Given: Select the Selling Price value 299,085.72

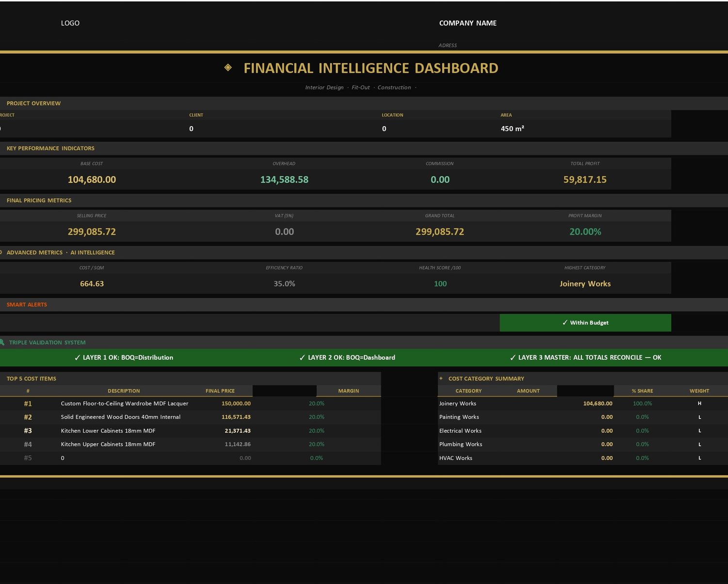Looking at the screenshot, I should (x=92, y=232).
